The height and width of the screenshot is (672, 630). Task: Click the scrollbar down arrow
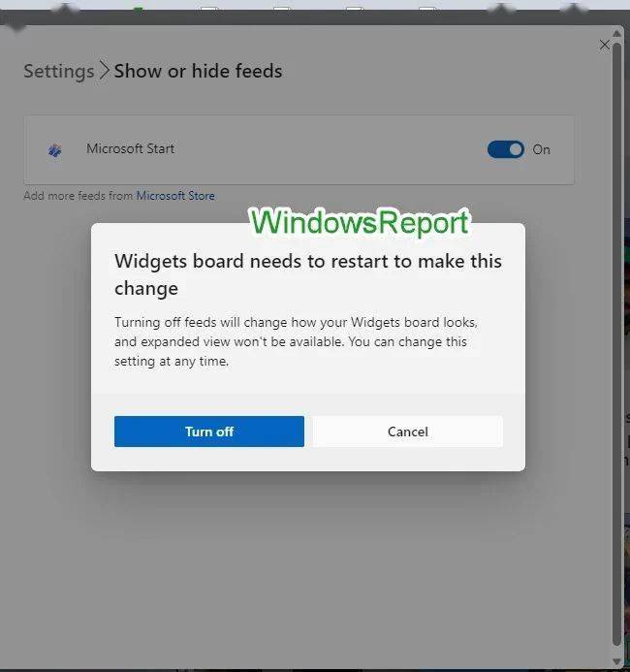coord(616,661)
